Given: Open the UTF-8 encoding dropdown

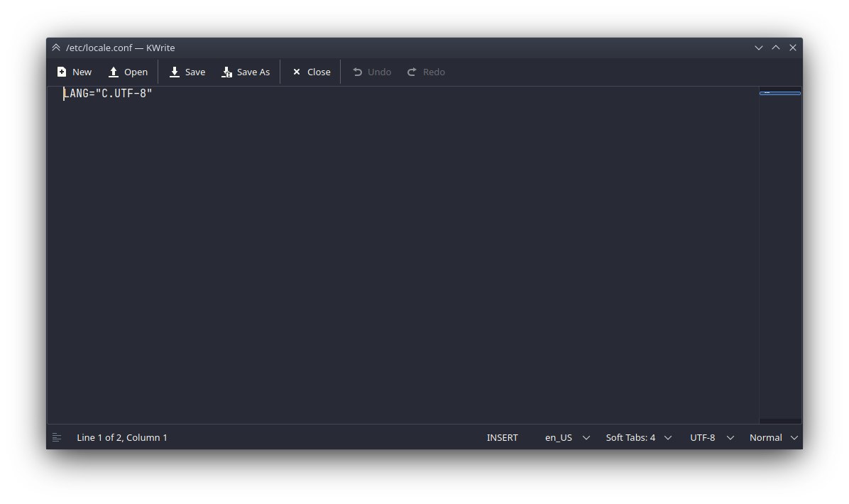Looking at the screenshot, I should tap(712, 437).
